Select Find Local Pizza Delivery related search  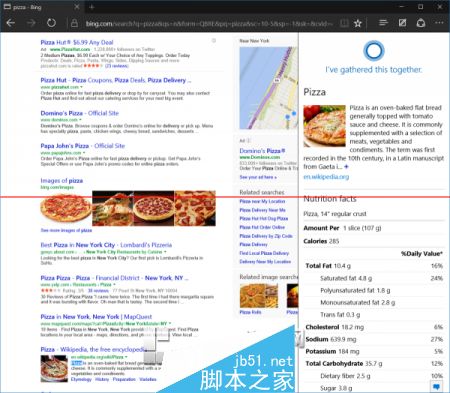264,253
